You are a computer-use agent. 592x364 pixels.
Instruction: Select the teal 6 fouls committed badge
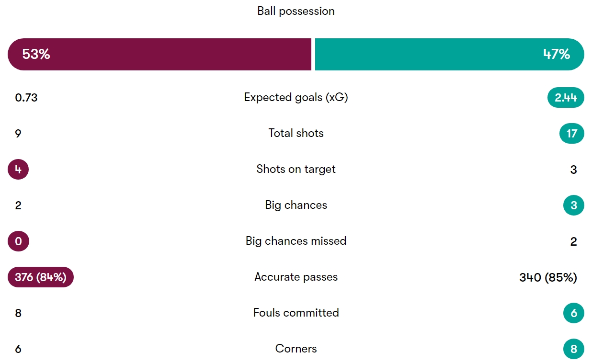[x=574, y=313]
